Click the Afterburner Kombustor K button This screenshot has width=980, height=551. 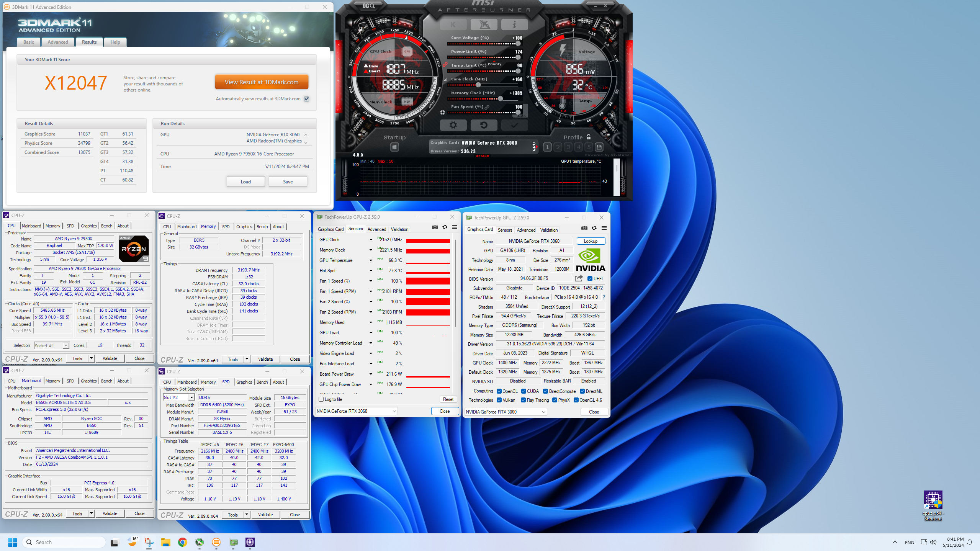453,25
